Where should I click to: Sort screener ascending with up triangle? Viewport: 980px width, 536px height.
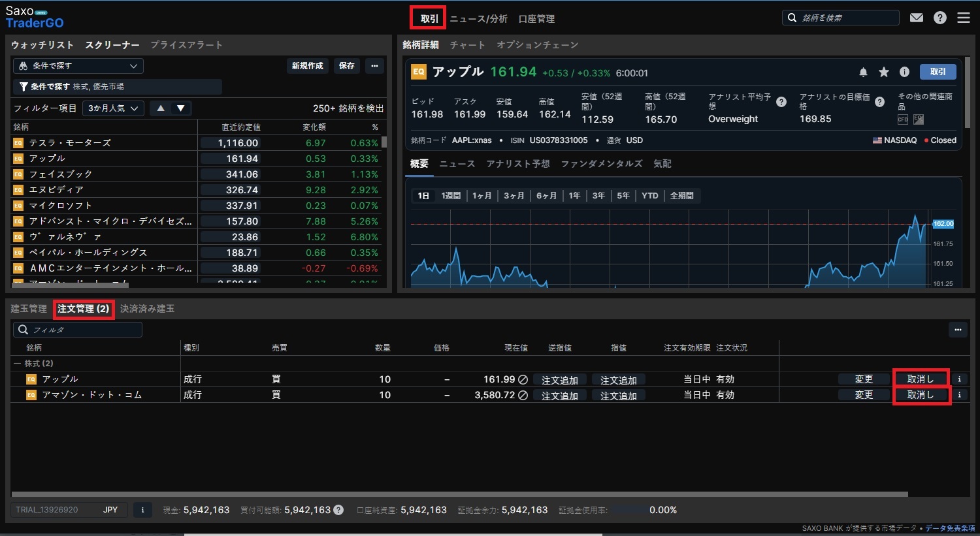[161, 108]
